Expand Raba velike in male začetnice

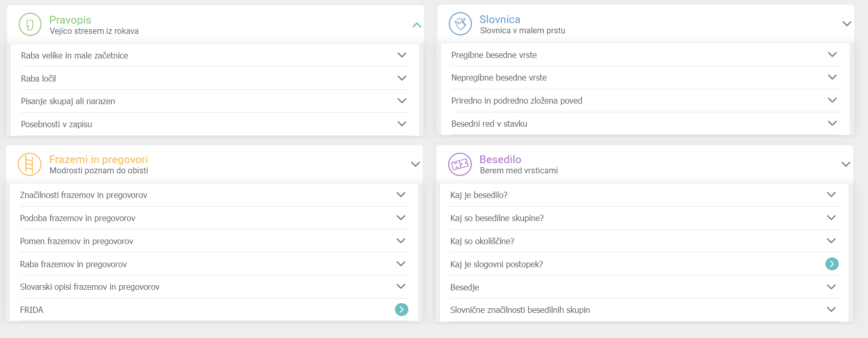(402, 55)
